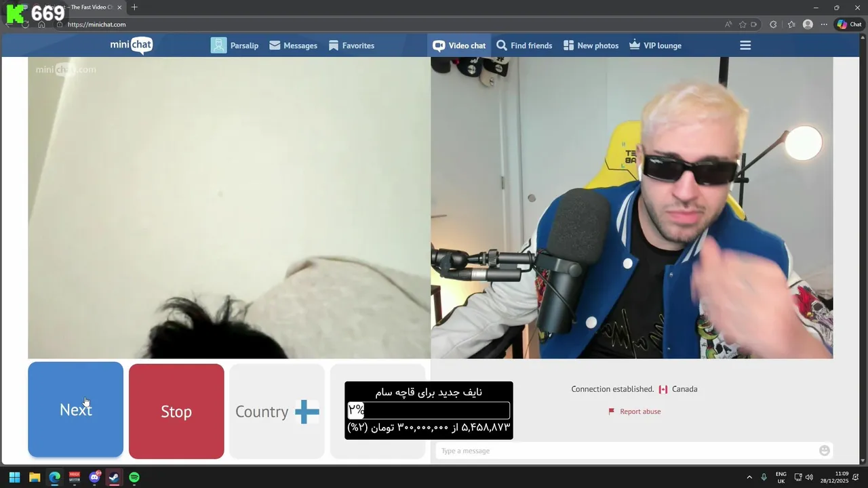Open the Parsalip profile avatar icon

pos(218,45)
